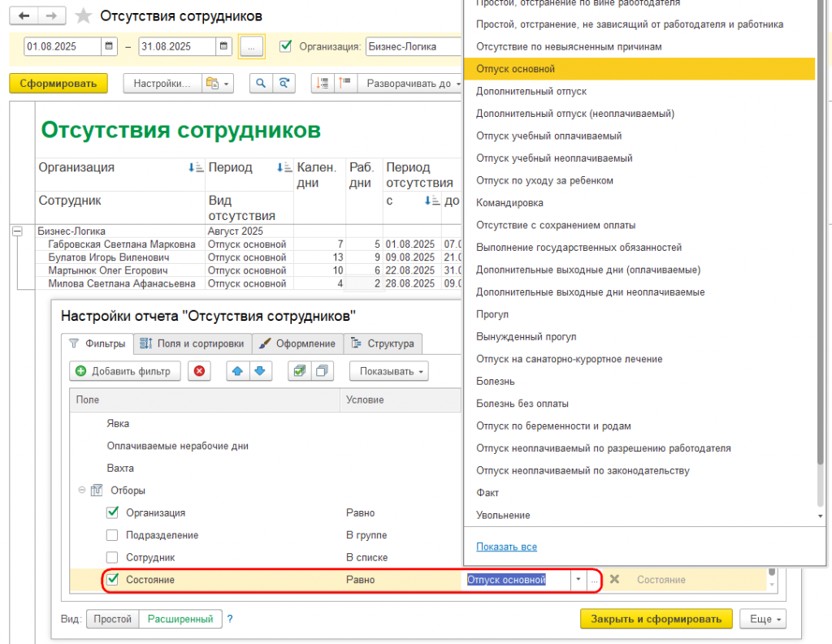Toggle Организация filter checkbox
Screen dimensions: 832x644
(x=112, y=512)
